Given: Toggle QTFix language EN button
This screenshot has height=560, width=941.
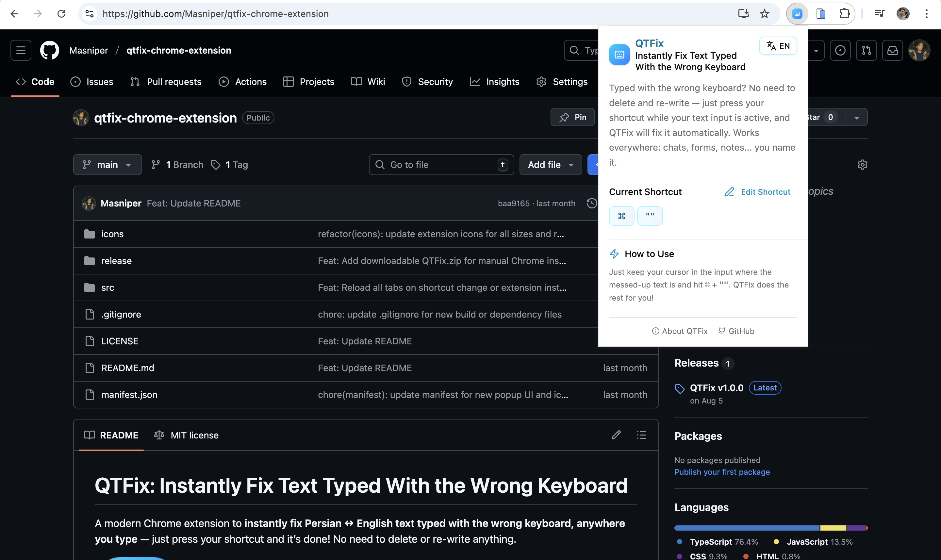Looking at the screenshot, I should (778, 46).
